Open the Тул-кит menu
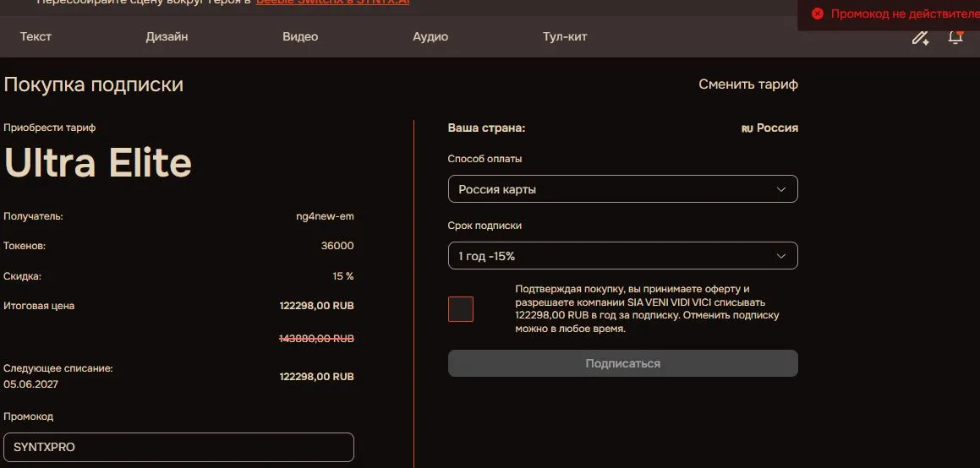The height and width of the screenshot is (468, 980). (x=564, y=37)
